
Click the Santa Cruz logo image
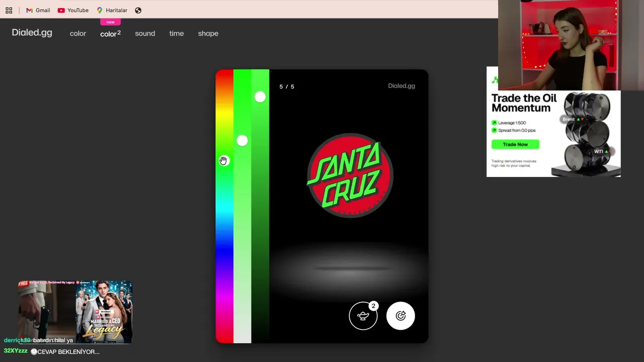pos(350,176)
